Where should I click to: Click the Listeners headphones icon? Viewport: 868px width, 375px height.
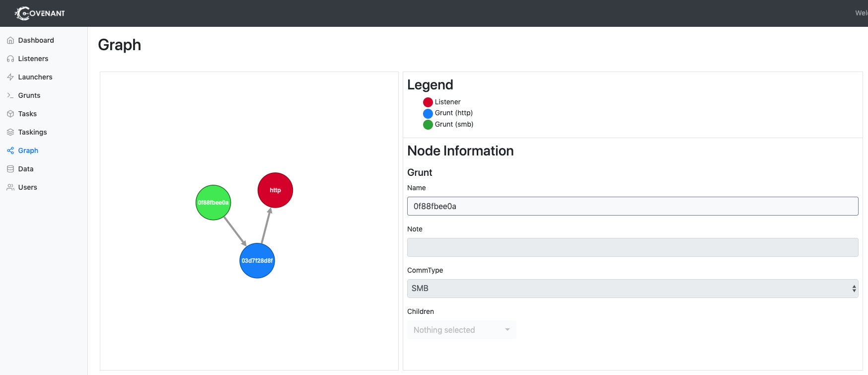pos(10,59)
